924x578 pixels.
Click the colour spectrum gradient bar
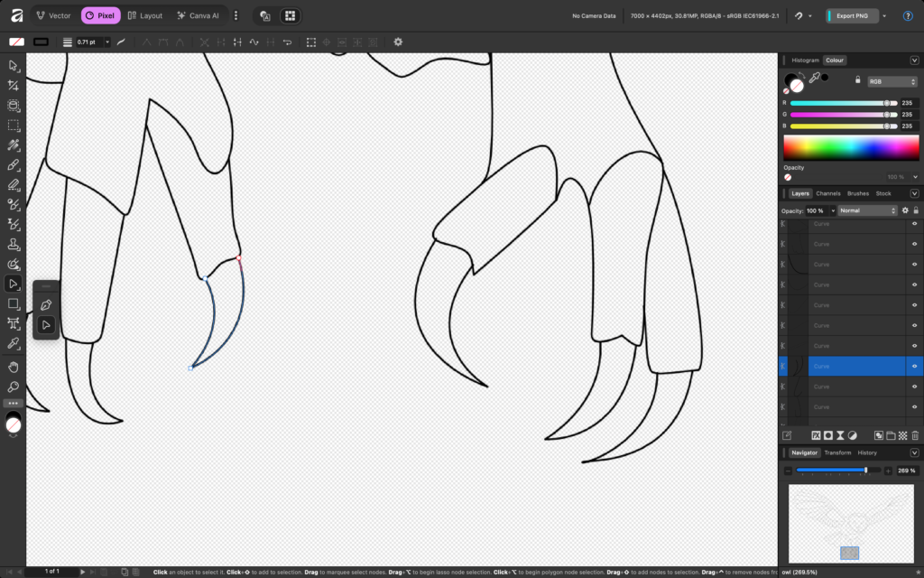click(x=851, y=147)
